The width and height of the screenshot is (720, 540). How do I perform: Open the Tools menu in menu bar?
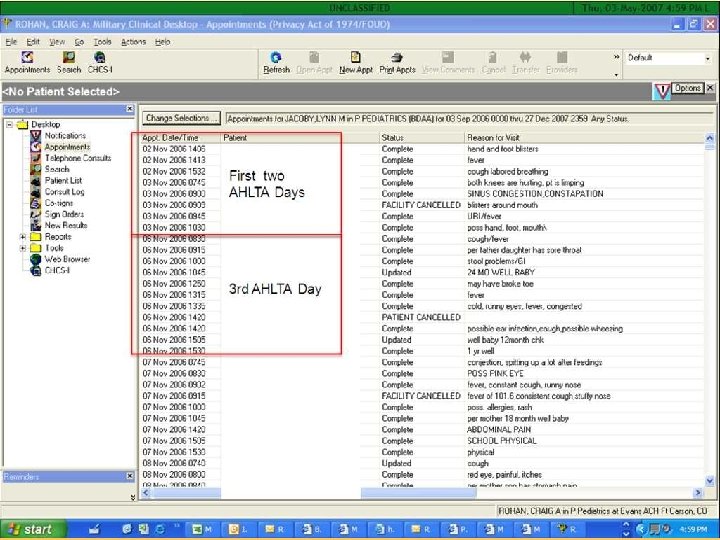point(102,42)
